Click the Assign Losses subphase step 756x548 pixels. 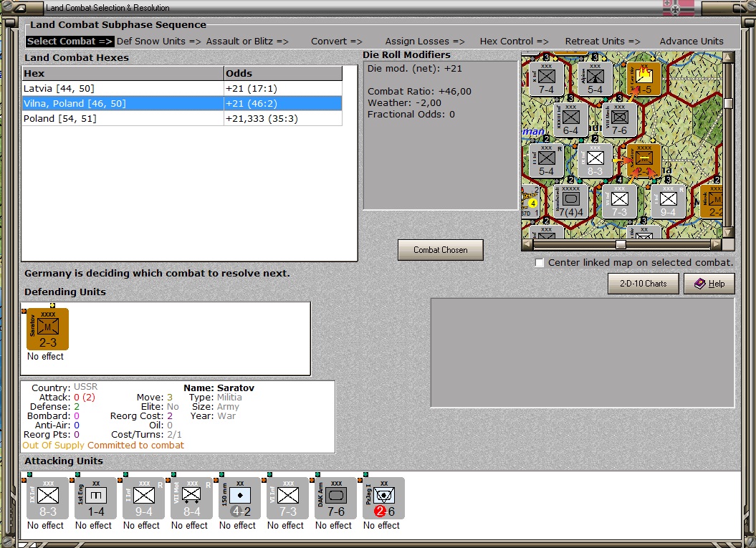pyautogui.click(x=425, y=42)
